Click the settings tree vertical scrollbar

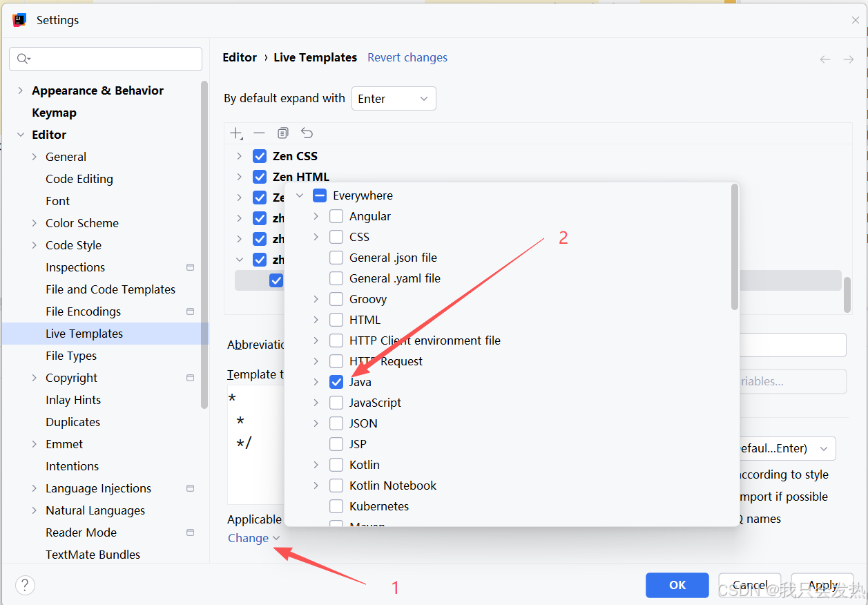point(204,245)
